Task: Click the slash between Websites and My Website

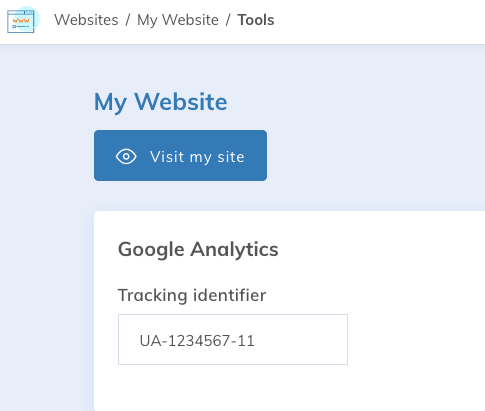Action: tap(128, 20)
